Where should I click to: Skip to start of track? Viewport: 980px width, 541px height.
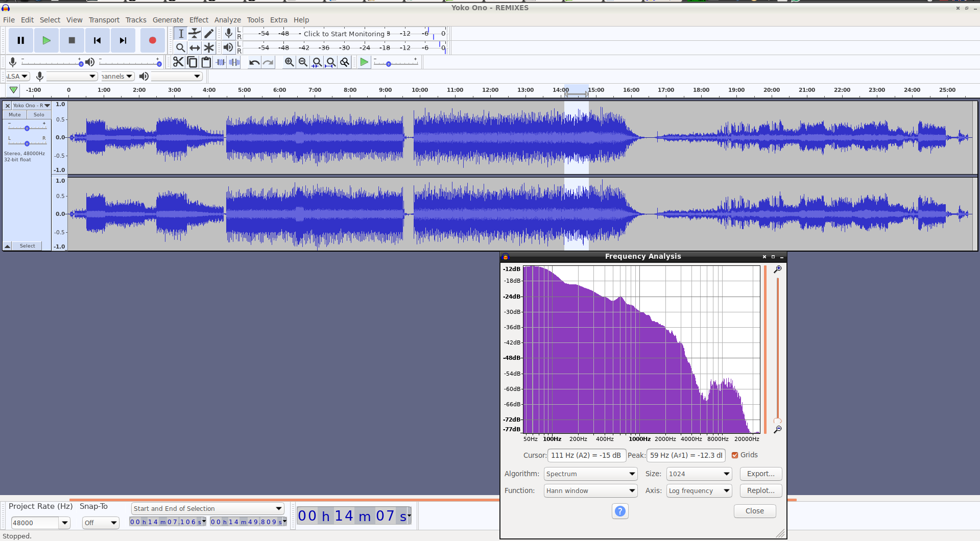(x=98, y=40)
